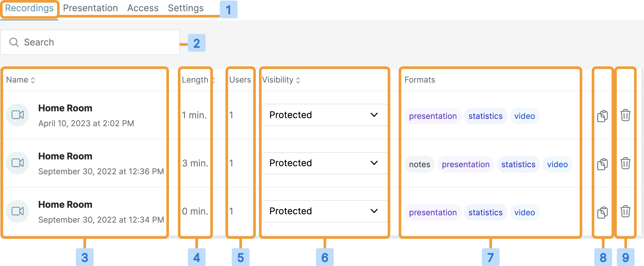Copy link for September 30 12:34 PM recording
This screenshot has width=644, height=266.
tap(602, 212)
